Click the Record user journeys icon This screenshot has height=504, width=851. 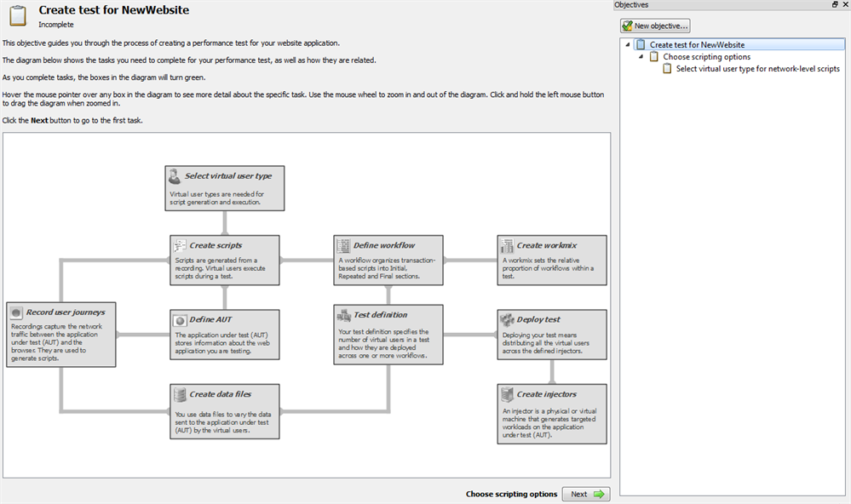[15, 312]
